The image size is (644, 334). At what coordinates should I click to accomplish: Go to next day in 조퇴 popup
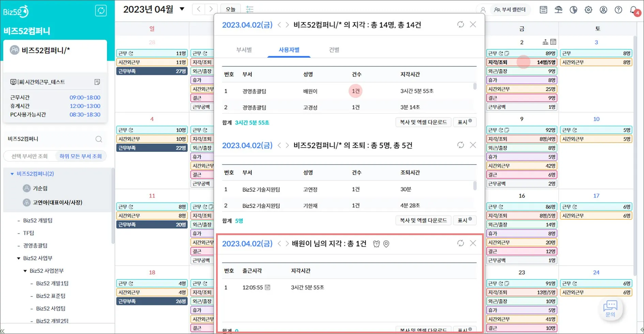coord(287,145)
